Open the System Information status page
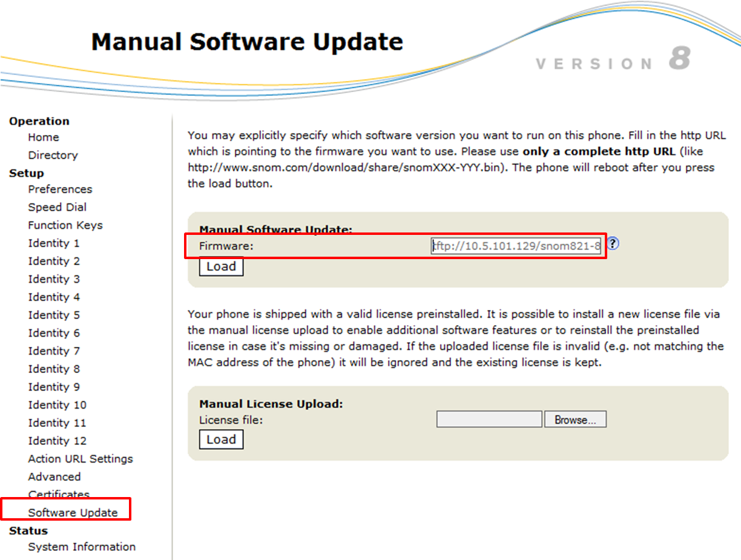 tap(82, 547)
